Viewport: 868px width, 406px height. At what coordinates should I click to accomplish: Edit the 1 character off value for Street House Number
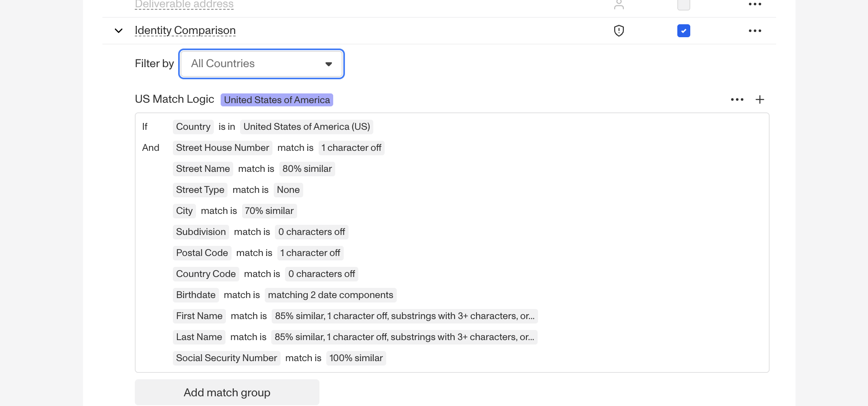(x=351, y=148)
